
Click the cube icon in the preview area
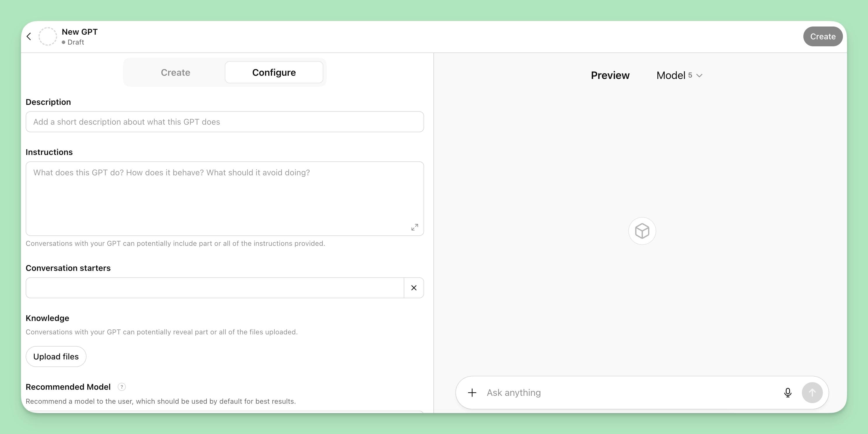[642, 231]
